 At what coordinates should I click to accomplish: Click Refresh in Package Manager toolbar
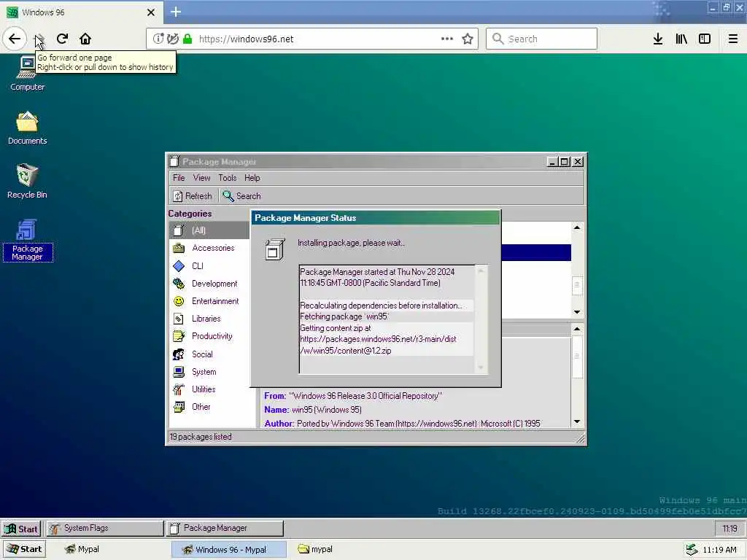tap(193, 195)
